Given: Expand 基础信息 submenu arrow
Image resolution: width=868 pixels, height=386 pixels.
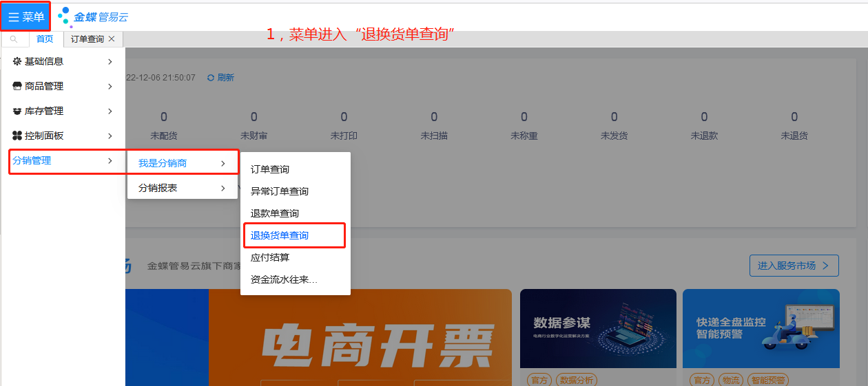Looking at the screenshot, I should (x=110, y=61).
